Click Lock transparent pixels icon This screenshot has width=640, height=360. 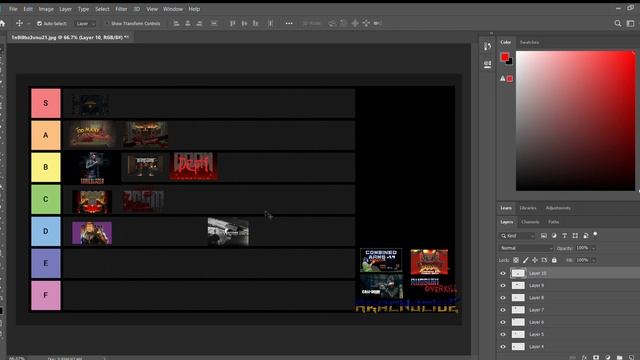point(516,260)
